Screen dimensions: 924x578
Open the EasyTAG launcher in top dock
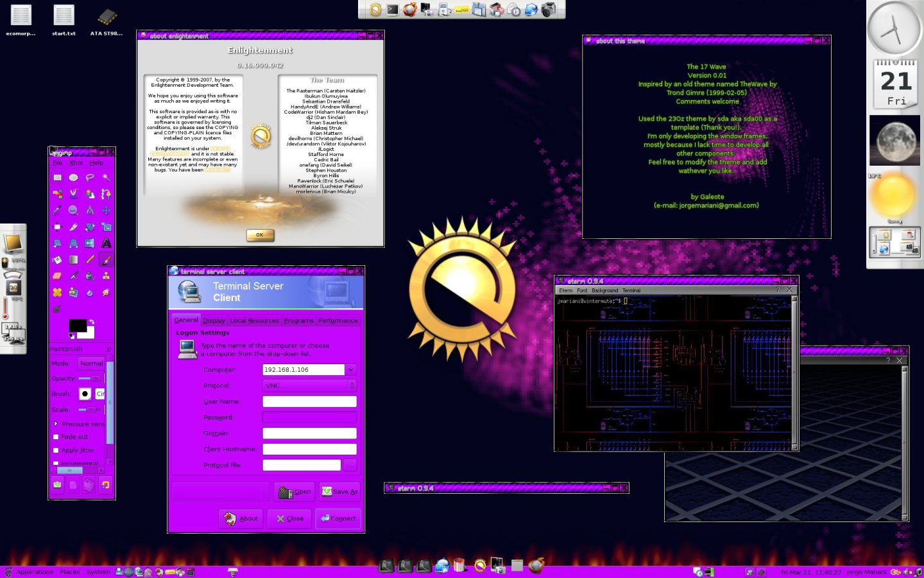point(462,10)
